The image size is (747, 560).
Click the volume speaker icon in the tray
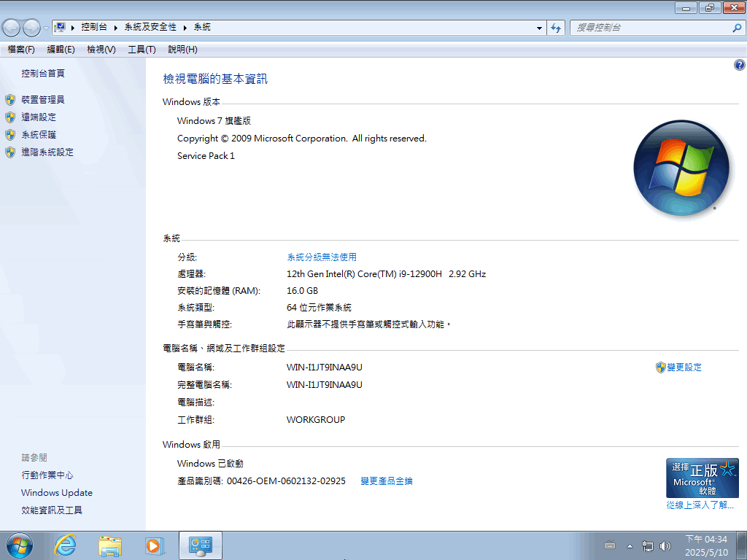(x=665, y=545)
